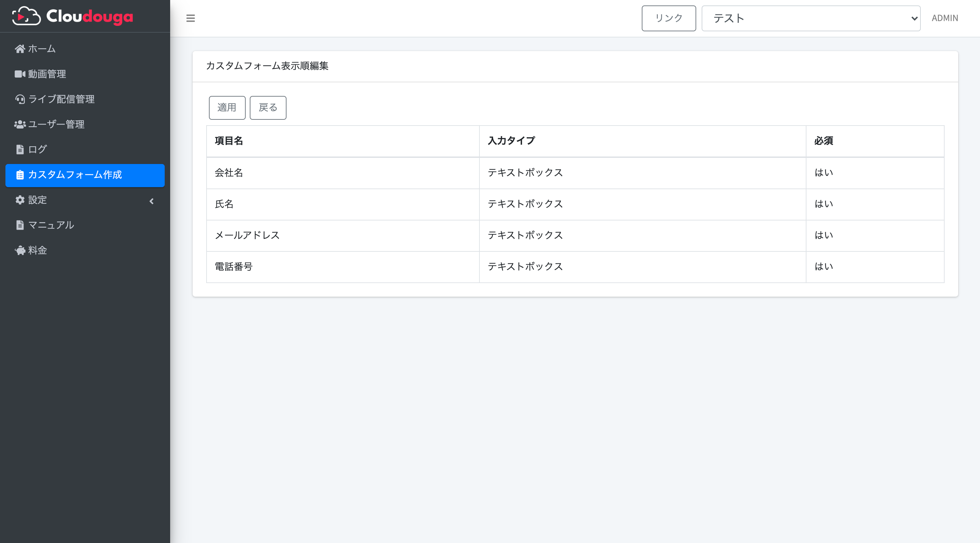Open ライブ配信管理 in the sidebar
Screen dimensions: 980x543
(x=85, y=99)
